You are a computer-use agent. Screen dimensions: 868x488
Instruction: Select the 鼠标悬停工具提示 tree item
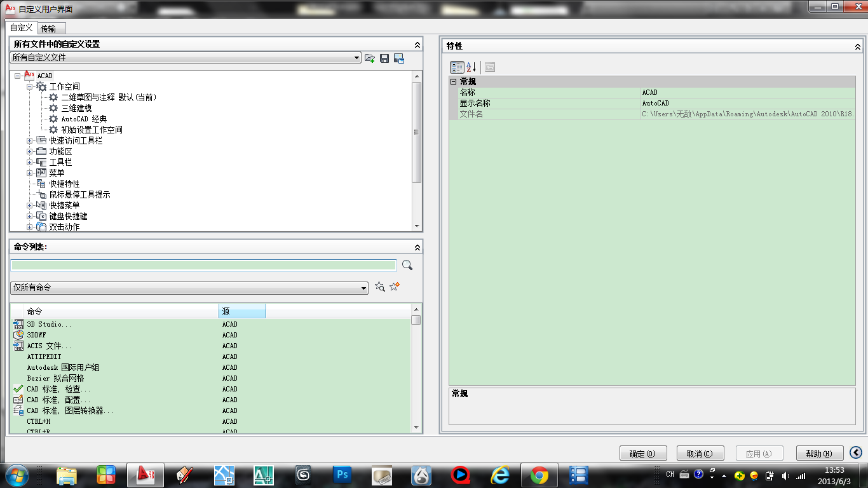(79, 194)
